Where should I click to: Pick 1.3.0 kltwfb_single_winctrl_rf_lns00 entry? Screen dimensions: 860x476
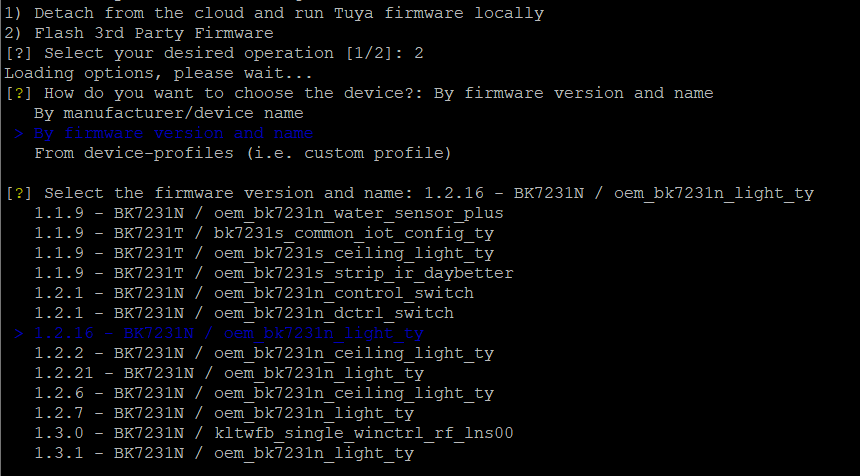click(274, 433)
